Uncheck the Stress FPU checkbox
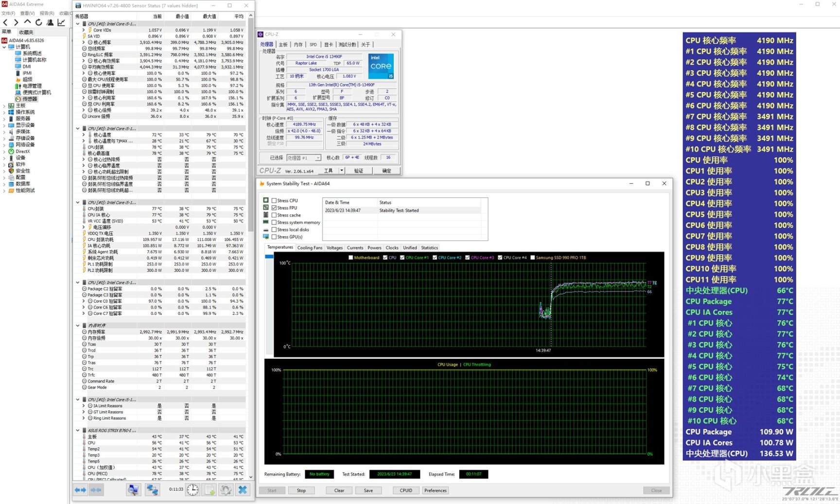Image resolution: width=840 pixels, height=504 pixels. tap(274, 208)
